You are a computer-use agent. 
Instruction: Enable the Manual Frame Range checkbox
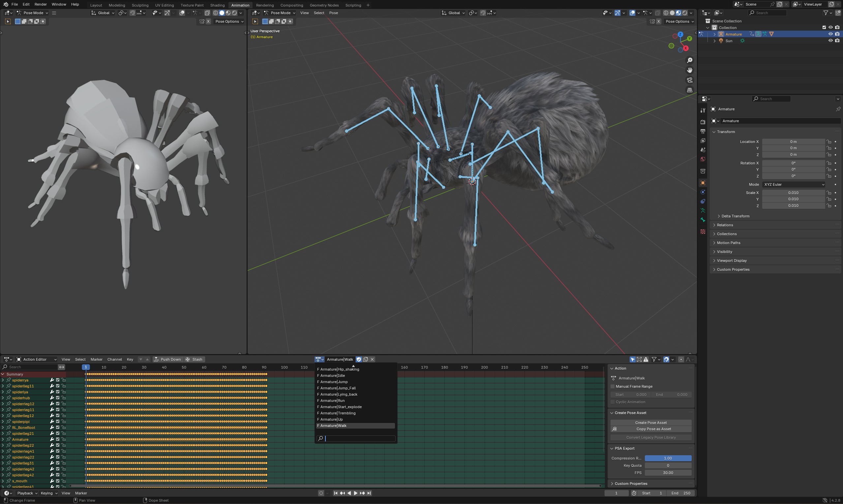point(613,386)
